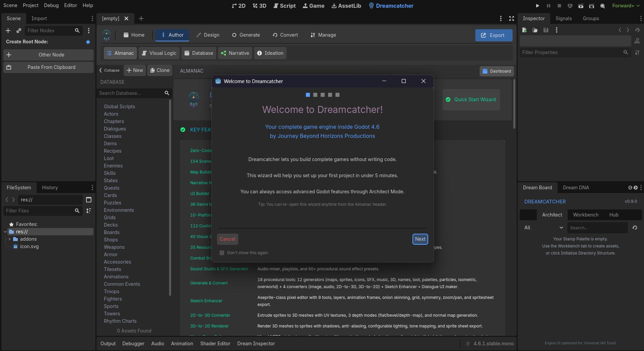This screenshot has width=644, height=351.
Task: Go to next object in Inspector history
Action: (x=628, y=30)
